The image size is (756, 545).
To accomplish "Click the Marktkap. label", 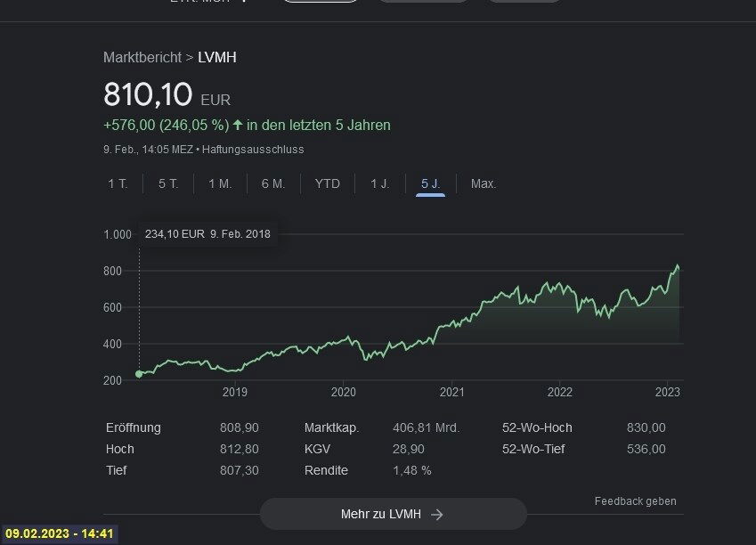I will pos(332,427).
